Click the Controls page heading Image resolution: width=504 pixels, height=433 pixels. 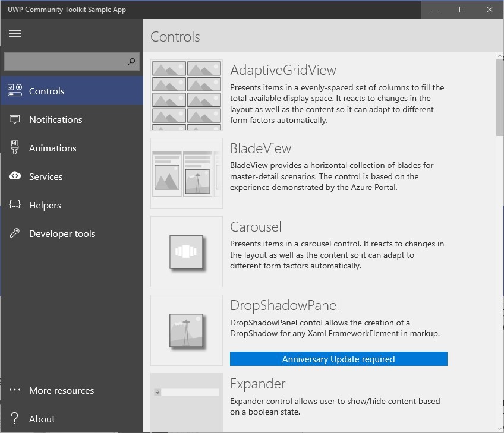(x=175, y=37)
